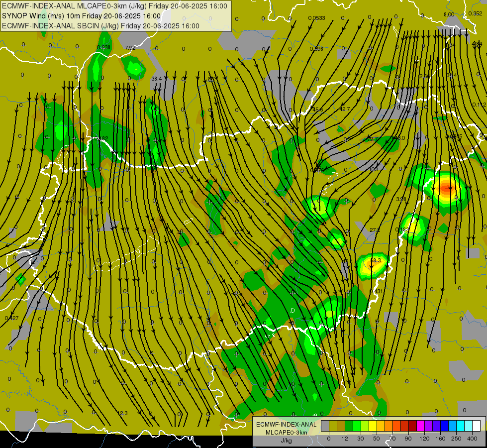The width and height of the screenshot is (487, 448).
Task: Click the 45.6 value near the border
Action: coord(318,110)
